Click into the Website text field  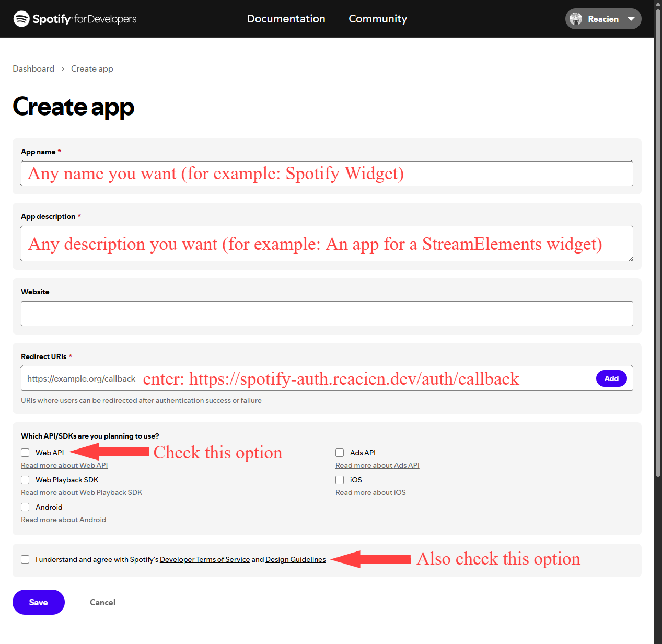327,314
